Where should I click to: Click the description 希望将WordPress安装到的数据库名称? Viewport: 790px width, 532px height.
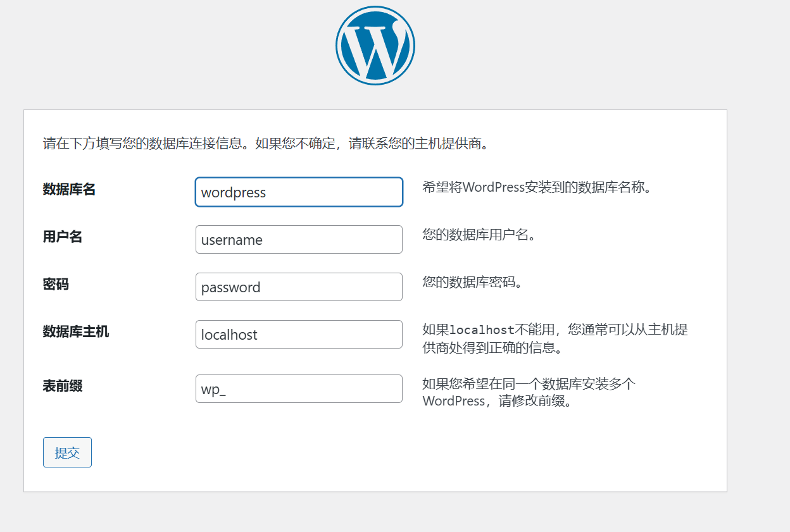[x=537, y=187]
